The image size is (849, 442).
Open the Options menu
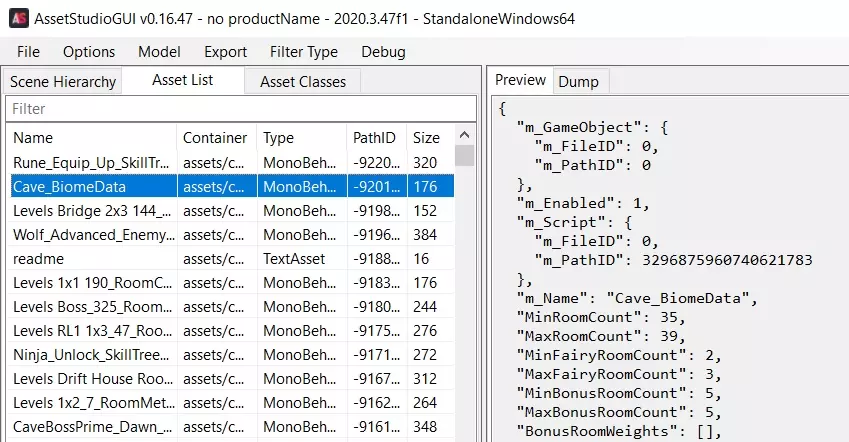[89, 52]
